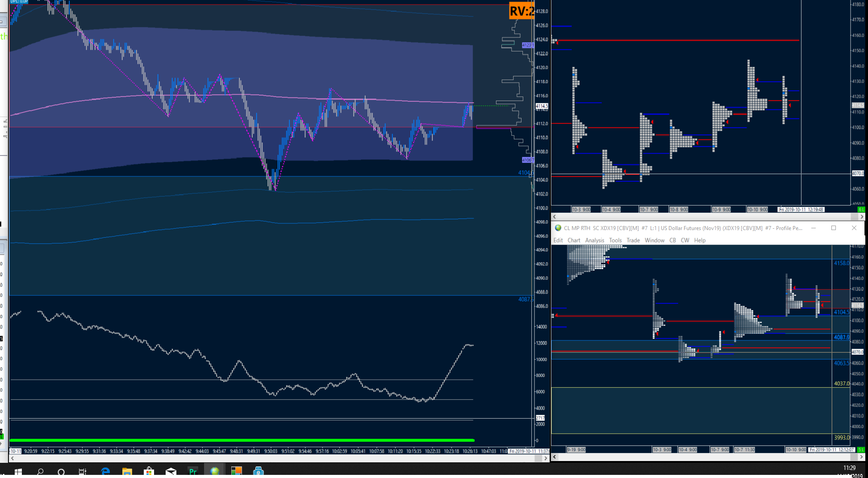Open Task View on the taskbar
Viewport: 868px width, 478px height.
pos(83,472)
